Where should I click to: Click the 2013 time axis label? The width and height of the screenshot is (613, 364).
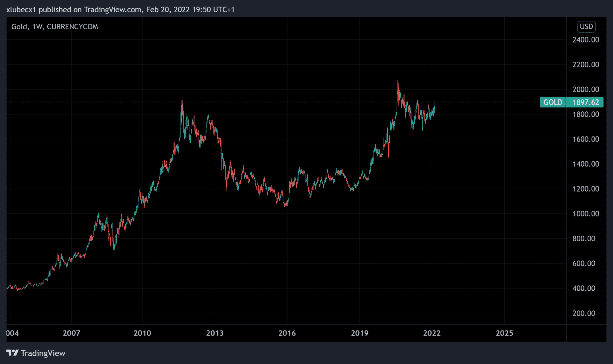(x=215, y=333)
